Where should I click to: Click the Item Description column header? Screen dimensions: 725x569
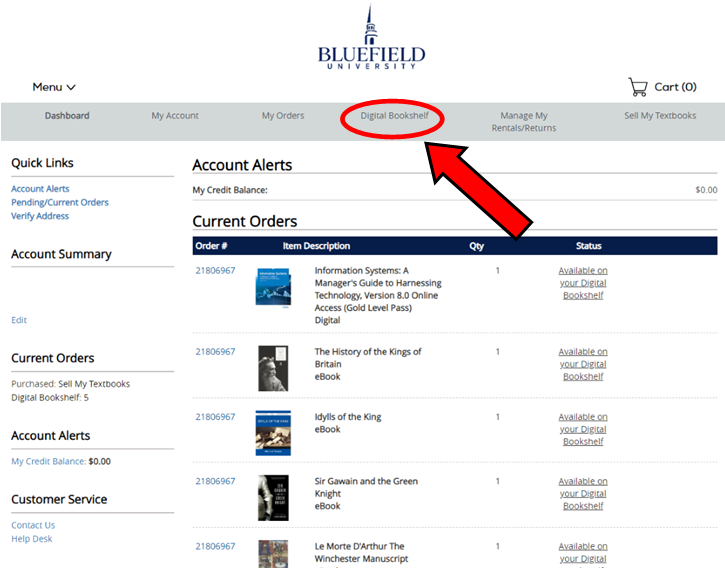click(316, 246)
